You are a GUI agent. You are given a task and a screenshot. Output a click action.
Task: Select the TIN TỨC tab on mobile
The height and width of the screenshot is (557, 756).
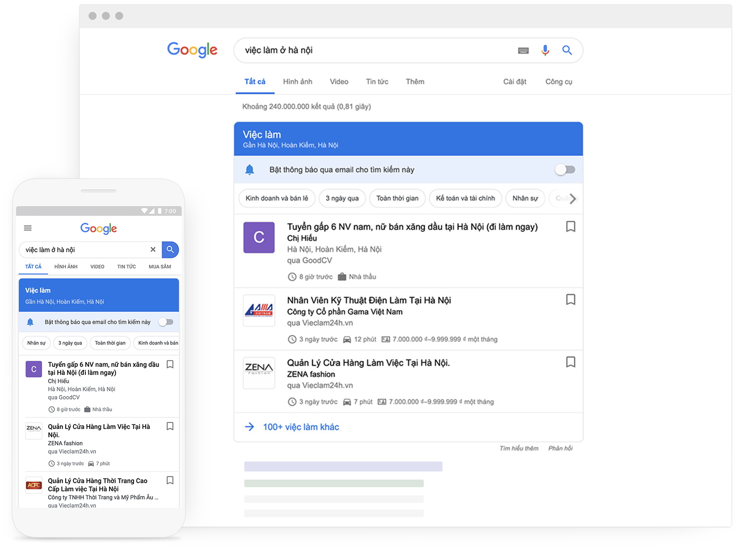point(127,267)
